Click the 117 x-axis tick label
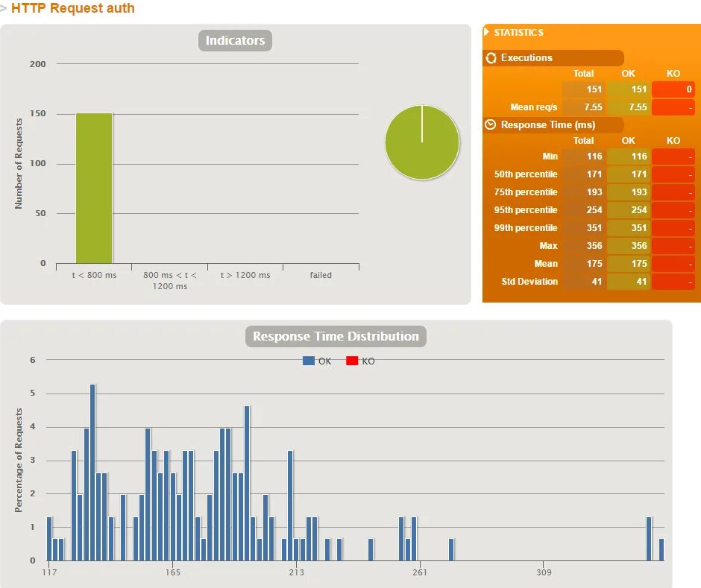The width and height of the screenshot is (701, 588). point(49,572)
